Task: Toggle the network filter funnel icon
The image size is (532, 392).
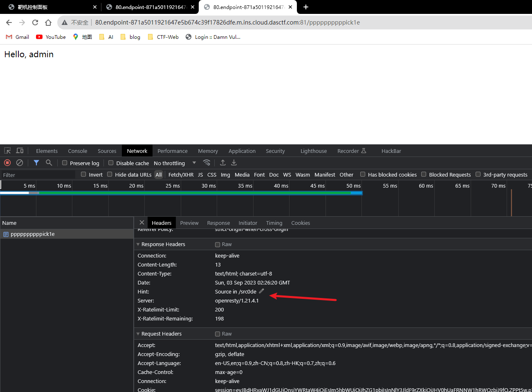Action: click(x=36, y=163)
